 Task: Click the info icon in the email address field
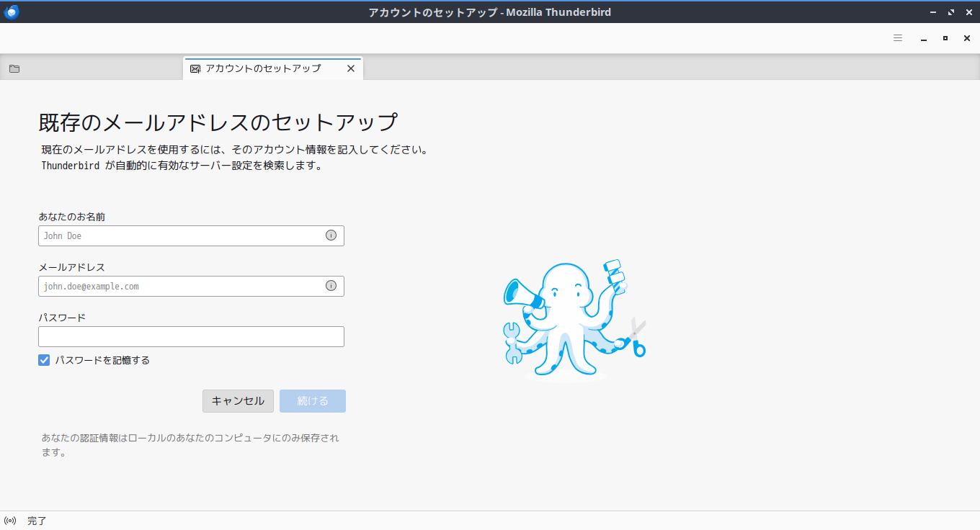tap(331, 286)
